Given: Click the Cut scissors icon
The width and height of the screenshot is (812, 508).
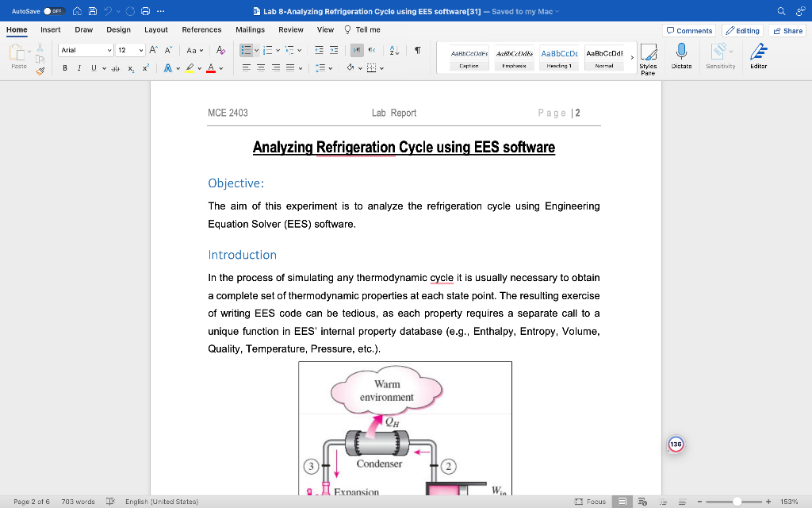Looking at the screenshot, I should (40, 48).
